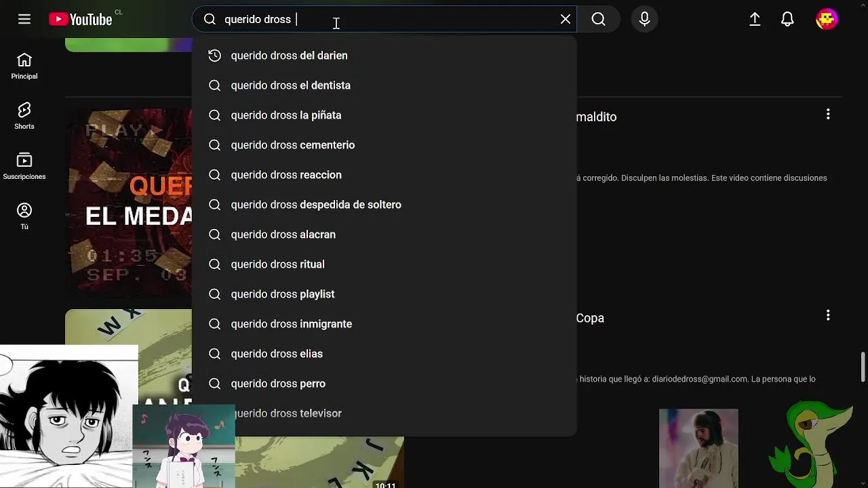Open the 'EL MEDA' video thumbnail
The width and height of the screenshot is (868, 488).
click(129, 202)
